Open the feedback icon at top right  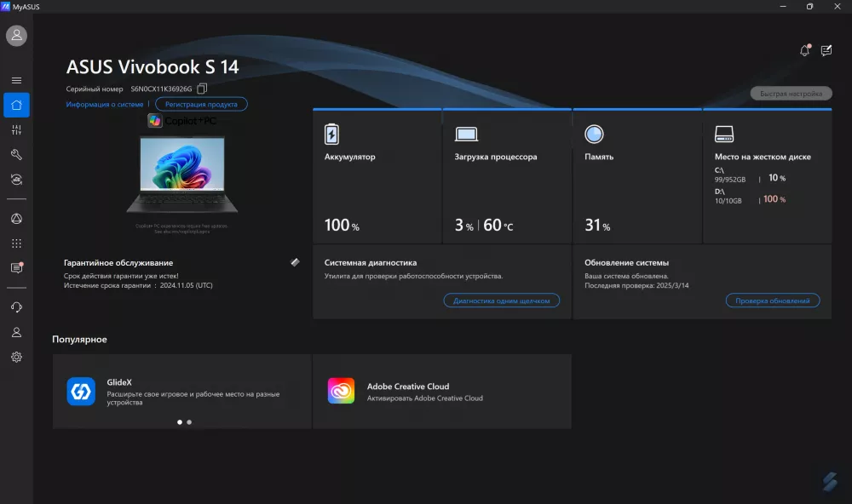click(x=826, y=51)
